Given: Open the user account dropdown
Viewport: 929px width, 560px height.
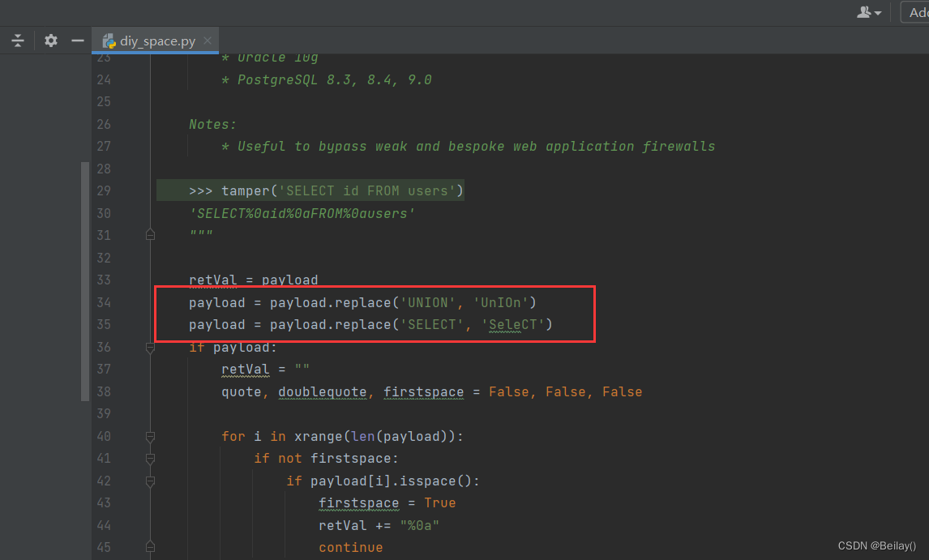Looking at the screenshot, I should tap(869, 12).
